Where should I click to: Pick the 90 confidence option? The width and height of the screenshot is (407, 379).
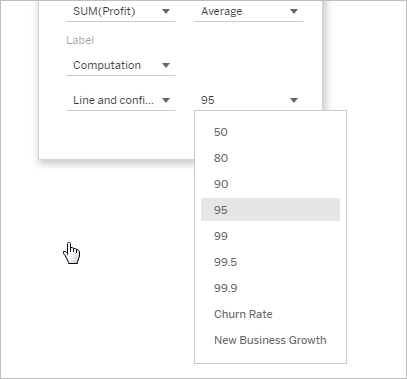(270, 184)
